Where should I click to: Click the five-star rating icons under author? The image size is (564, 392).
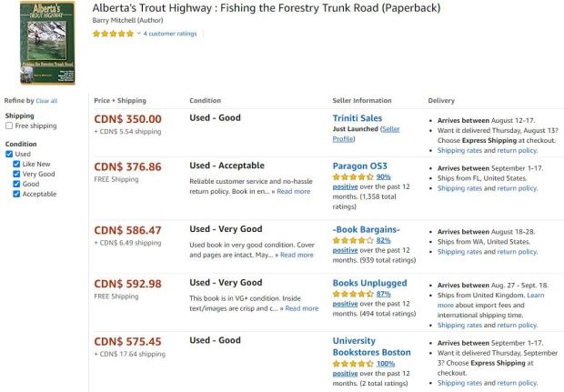coord(113,34)
